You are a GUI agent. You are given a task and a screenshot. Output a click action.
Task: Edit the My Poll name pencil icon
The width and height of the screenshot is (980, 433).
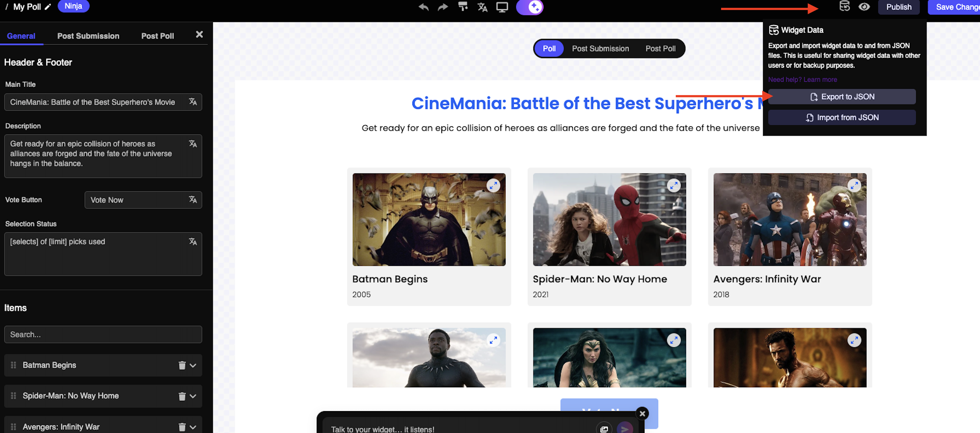[x=48, y=7]
